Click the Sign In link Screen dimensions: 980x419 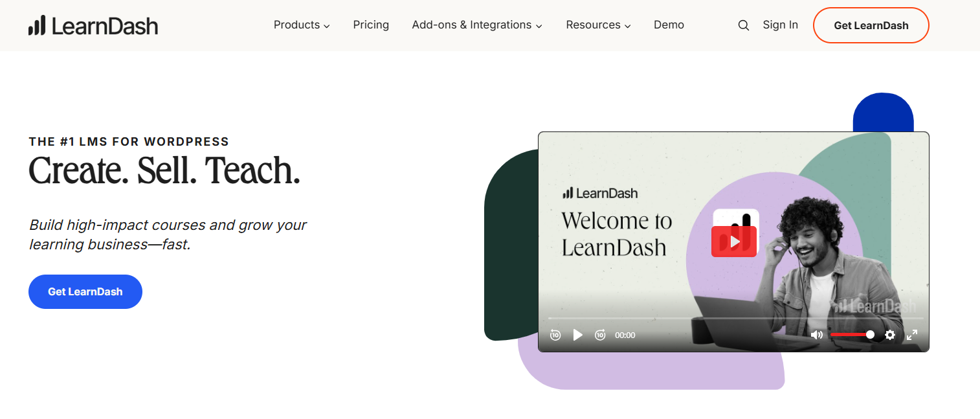[x=780, y=25]
